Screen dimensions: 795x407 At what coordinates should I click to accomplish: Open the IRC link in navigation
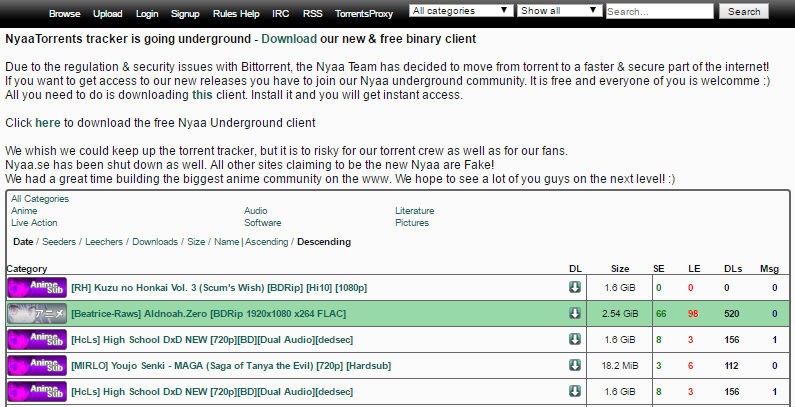pyautogui.click(x=281, y=14)
